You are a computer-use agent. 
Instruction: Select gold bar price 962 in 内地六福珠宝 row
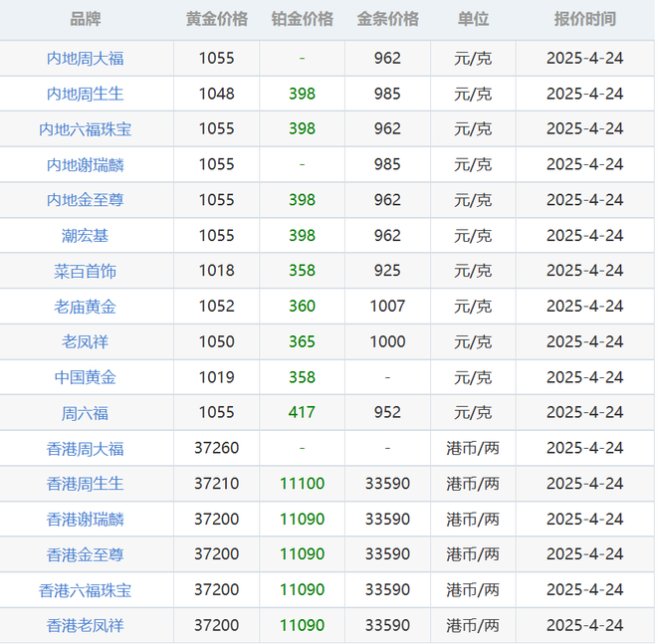pos(387,128)
